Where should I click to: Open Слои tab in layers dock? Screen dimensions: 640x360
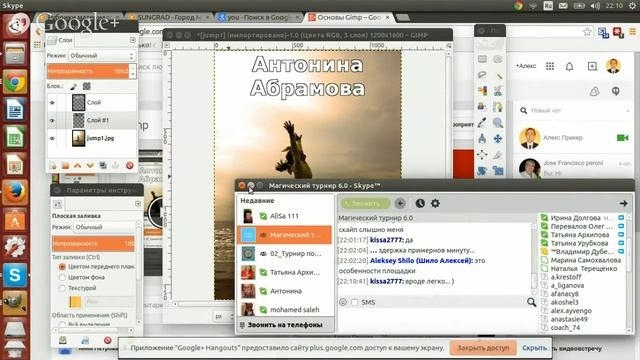click(x=60, y=40)
